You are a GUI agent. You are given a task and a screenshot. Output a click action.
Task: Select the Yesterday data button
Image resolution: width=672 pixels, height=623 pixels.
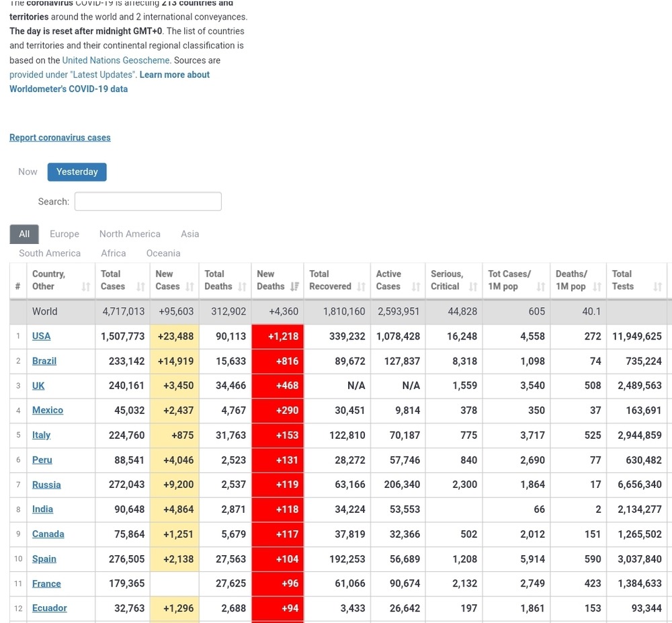77,172
